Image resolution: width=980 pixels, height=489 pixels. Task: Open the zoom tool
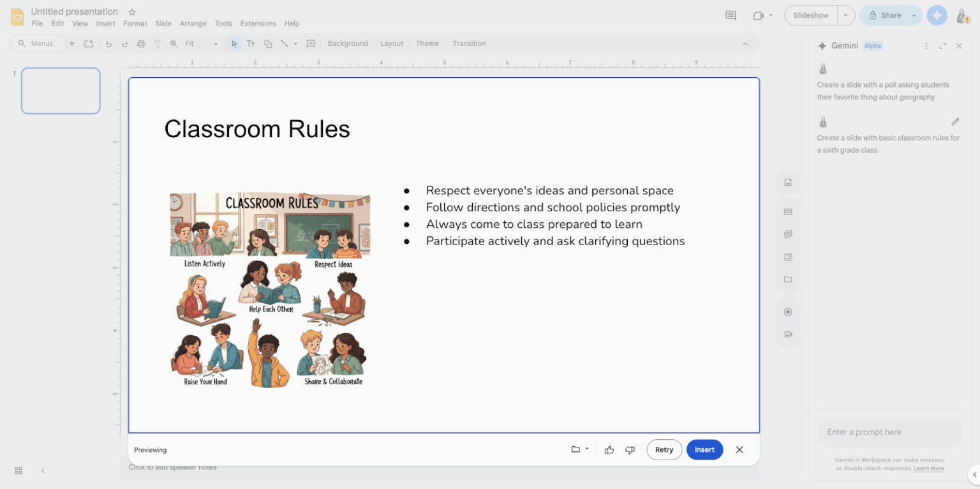(174, 43)
